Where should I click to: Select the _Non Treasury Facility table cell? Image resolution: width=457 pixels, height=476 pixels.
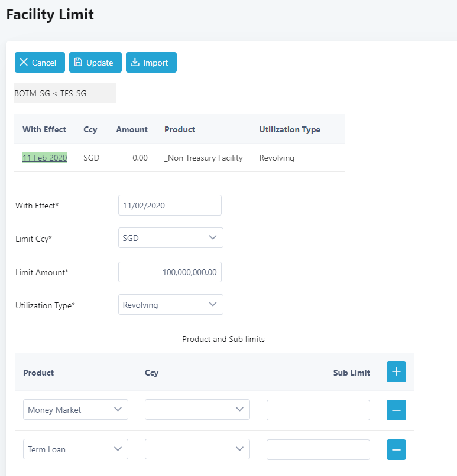203,158
